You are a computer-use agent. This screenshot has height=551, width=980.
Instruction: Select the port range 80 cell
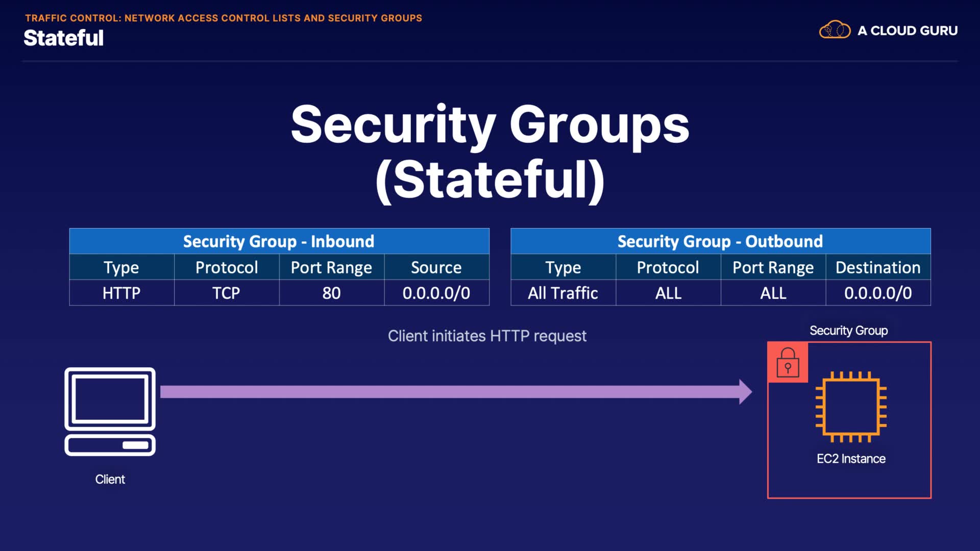tap(331, 293)
